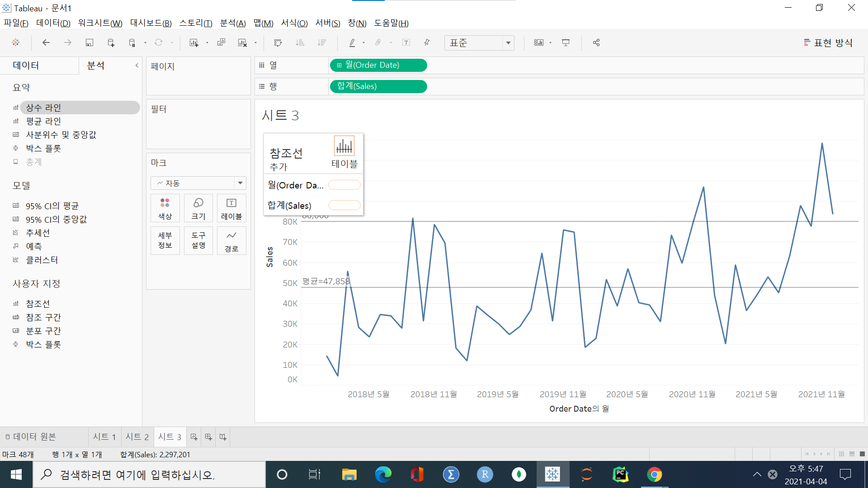868x488 pixels.
Task: Click the Size (크기) marks button
Action: click(198, 208)
